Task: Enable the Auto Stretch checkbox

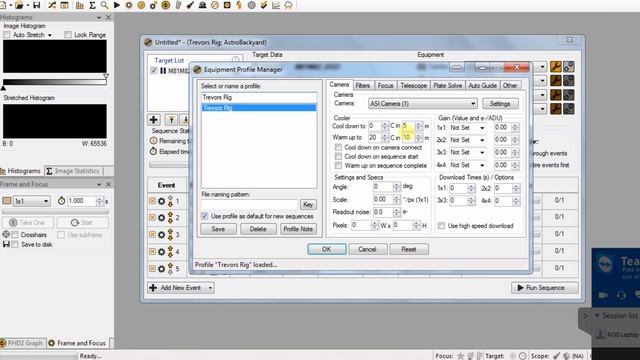Action: point(7,35)
